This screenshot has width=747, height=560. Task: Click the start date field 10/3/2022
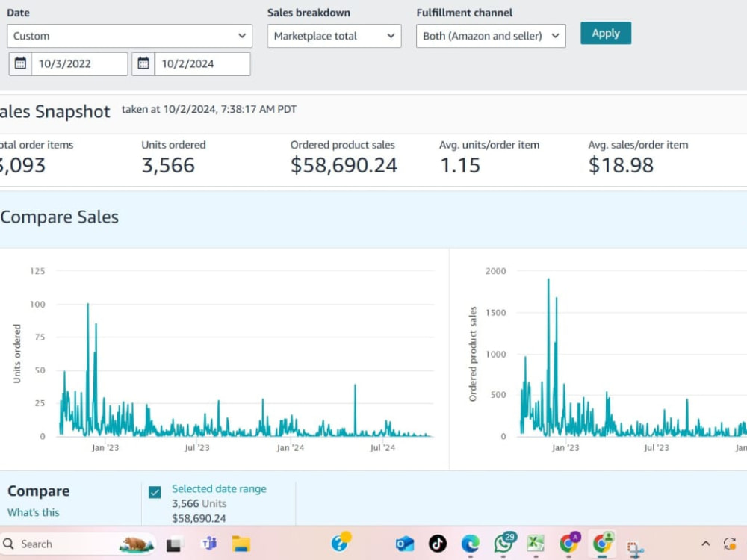pyautogui.click(x=79, y=63)
